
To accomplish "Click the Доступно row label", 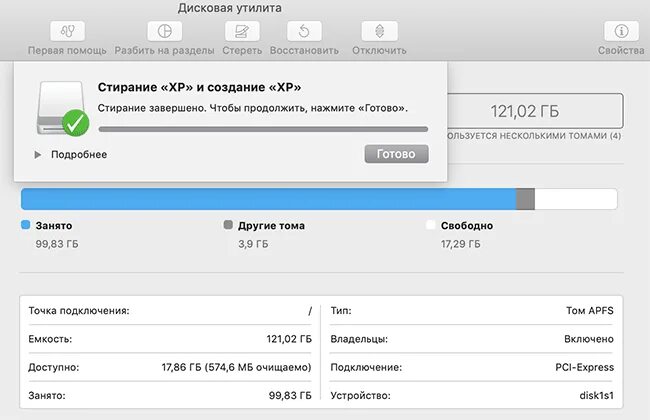I will [x=53, y=367].
